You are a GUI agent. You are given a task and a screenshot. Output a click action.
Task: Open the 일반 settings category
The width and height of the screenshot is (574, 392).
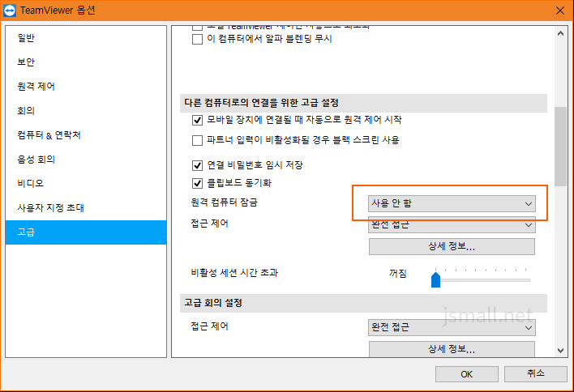pyautogui.click(x=86, y=38)
